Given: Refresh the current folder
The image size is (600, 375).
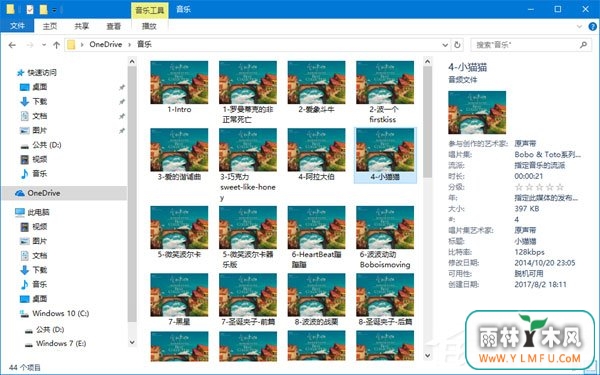Looking at the screenshot, I should click(457, 45).
